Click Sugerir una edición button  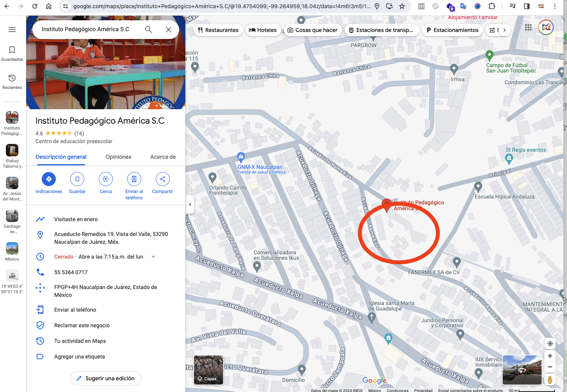[x=106, y=378]
